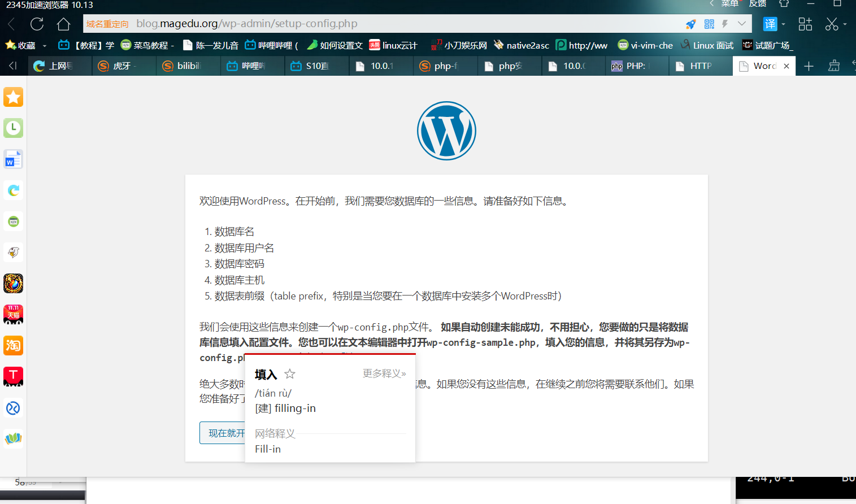
Task: Click the text 数据库用户名 in the list
Action: (244, 248)
